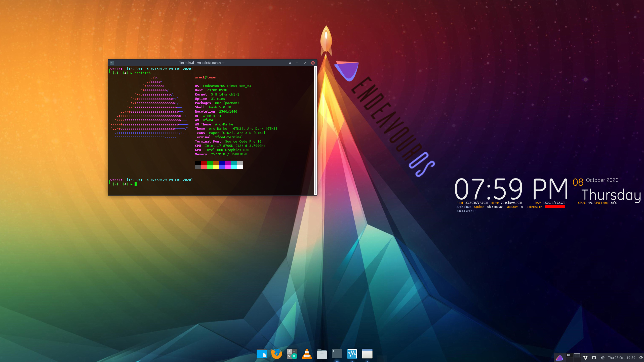Click the Root '83.5GiB/97.7GiB' value
This screenshot has width=644, height=362.
477,203
